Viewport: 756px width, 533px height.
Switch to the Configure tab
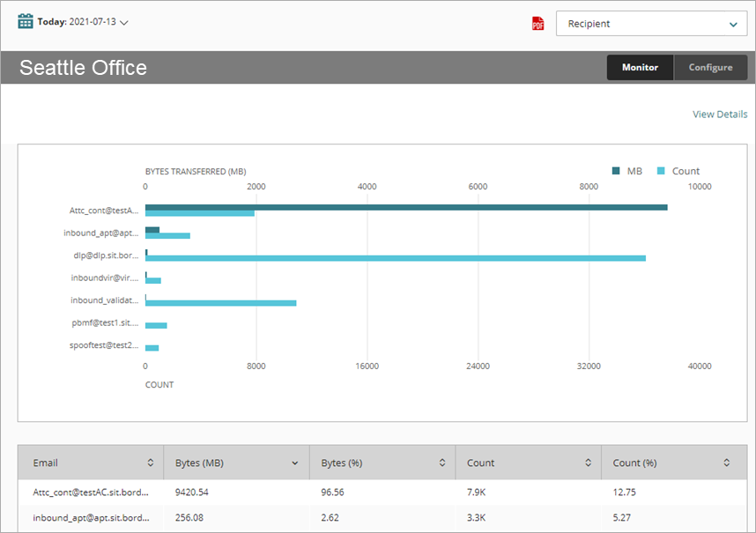[710, 68]
